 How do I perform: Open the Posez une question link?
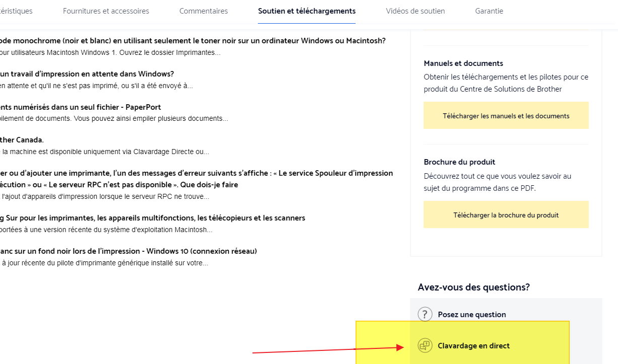click(472, 315)
